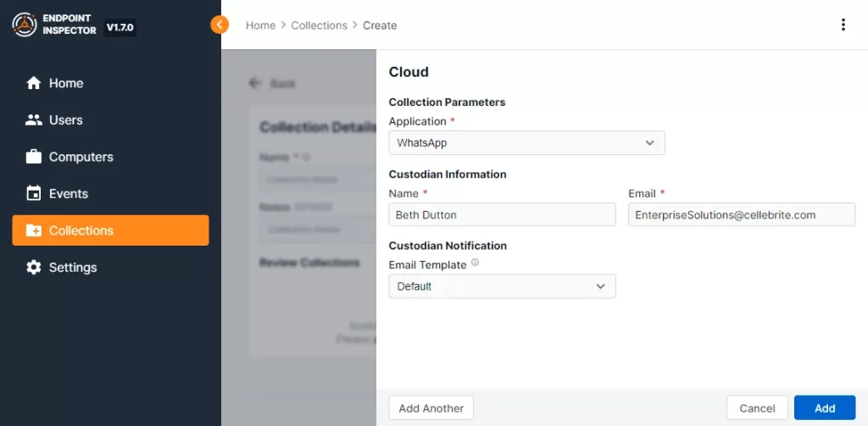Open the Email Template Default dropdown

click(502, 286)
